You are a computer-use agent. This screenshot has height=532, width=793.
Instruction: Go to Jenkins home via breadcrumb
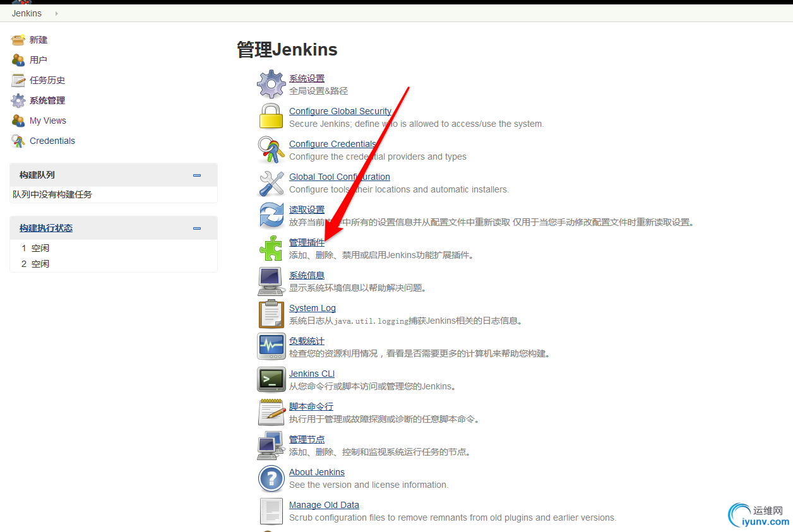pyautogui.click(x=27, y=13)
